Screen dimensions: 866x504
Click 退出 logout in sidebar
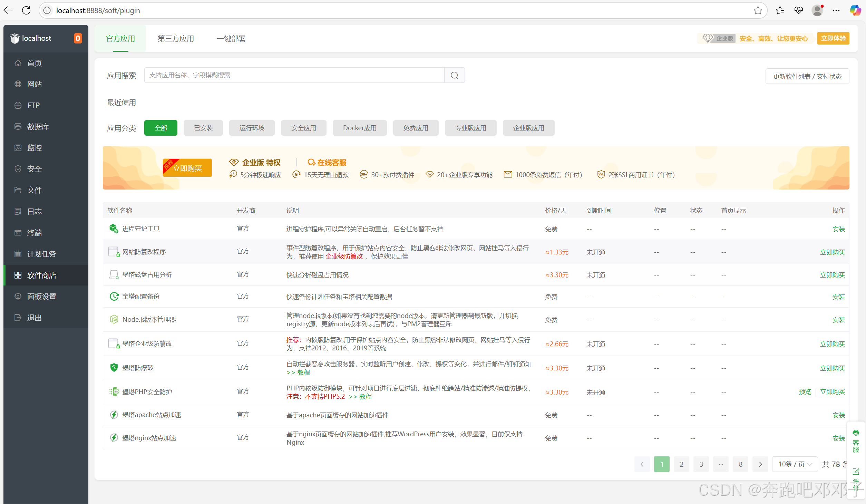click(x=46, y=318)
